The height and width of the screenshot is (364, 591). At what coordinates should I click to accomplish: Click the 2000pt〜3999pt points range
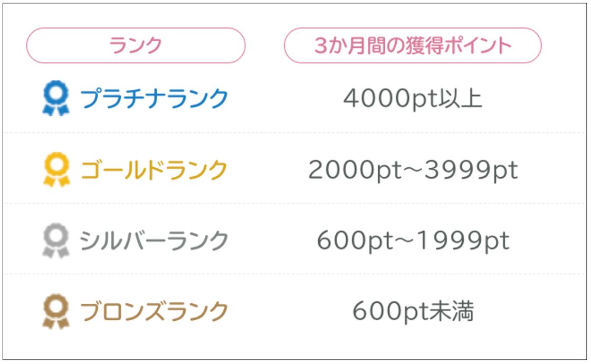[x=413, y=170]
